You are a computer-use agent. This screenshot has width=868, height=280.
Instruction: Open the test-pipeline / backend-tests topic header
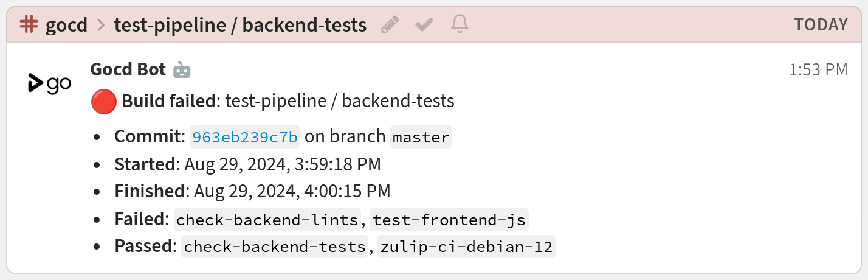tap(240, 25)
